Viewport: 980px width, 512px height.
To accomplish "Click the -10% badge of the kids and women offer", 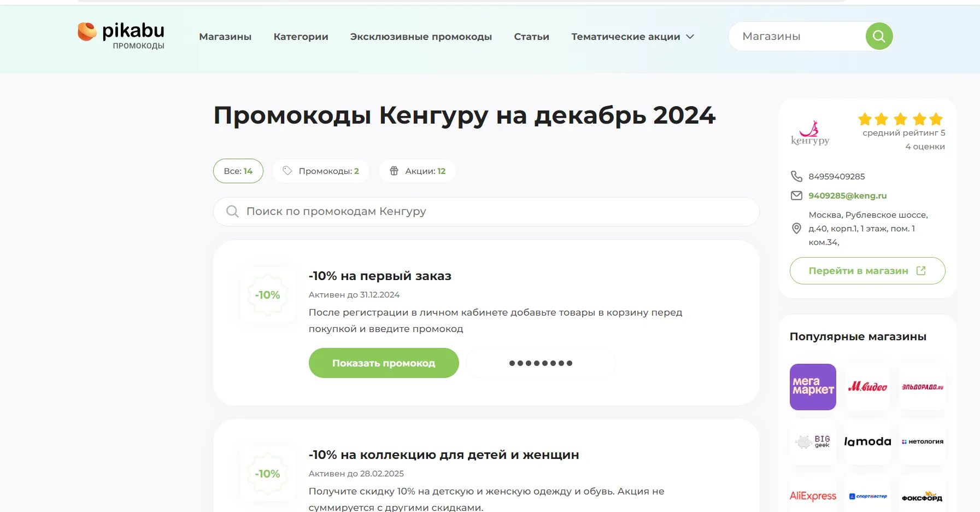I will coord(267,474).
